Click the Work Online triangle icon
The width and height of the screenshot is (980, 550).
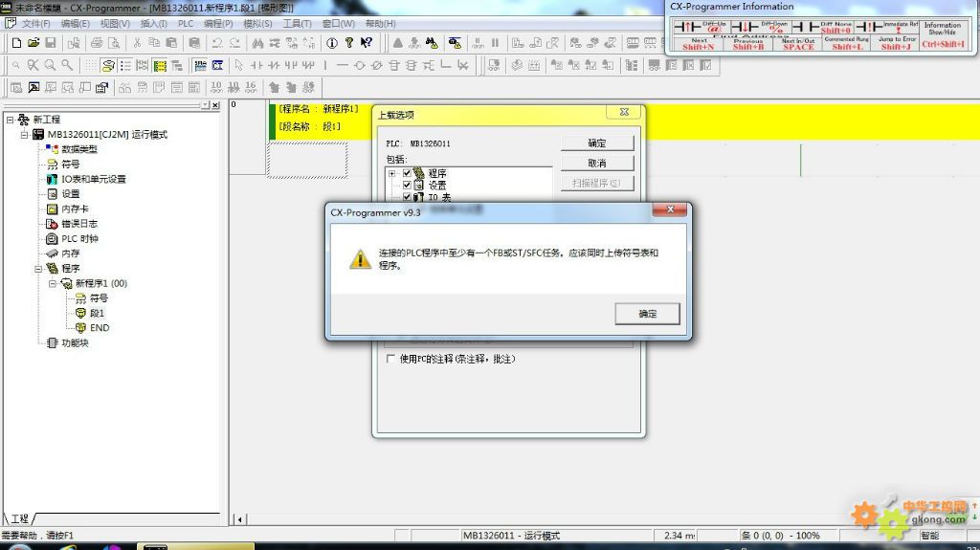397,42
